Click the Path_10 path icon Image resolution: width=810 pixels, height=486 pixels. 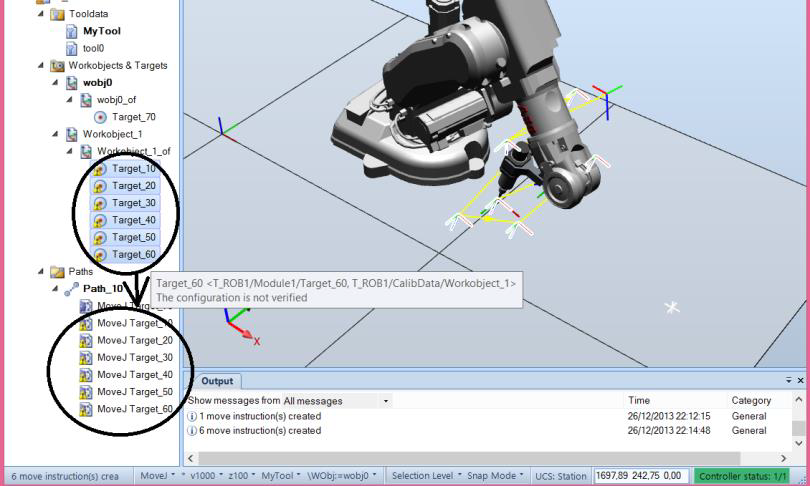(72, 289)
